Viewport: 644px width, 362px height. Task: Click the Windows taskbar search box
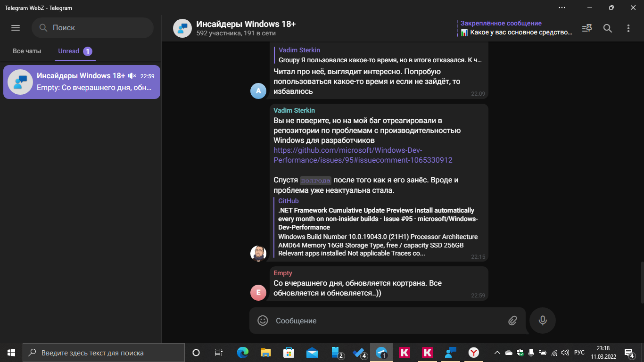tap(104, 353)
